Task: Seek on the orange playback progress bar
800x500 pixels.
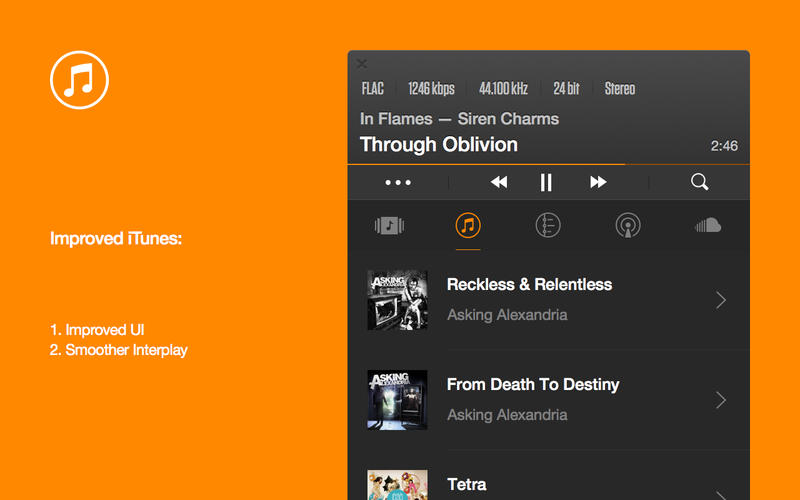Action: 549,164
